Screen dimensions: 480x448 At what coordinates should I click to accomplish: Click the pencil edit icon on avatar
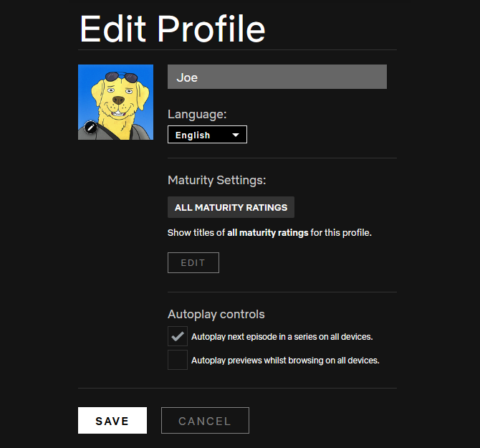pos(90,128)
